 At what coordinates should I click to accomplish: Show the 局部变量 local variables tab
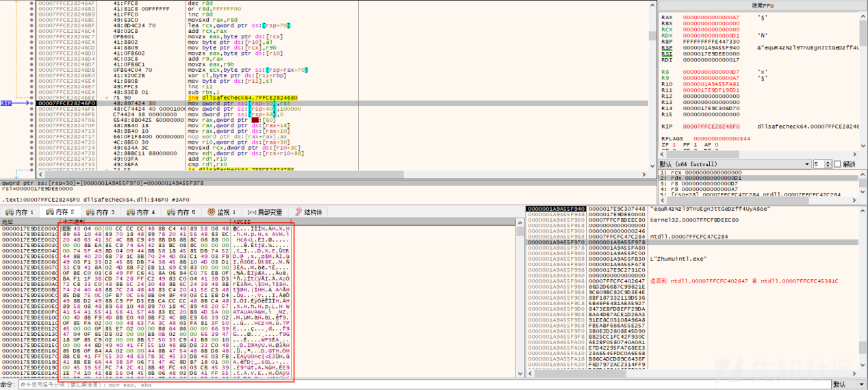(265, 212)
